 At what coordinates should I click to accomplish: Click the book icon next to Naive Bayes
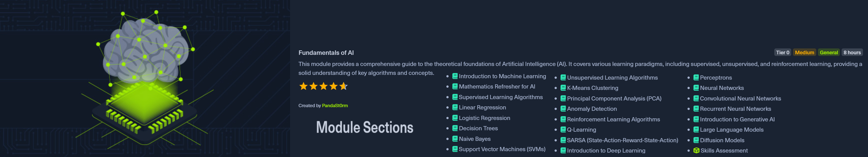coord(454,139)
